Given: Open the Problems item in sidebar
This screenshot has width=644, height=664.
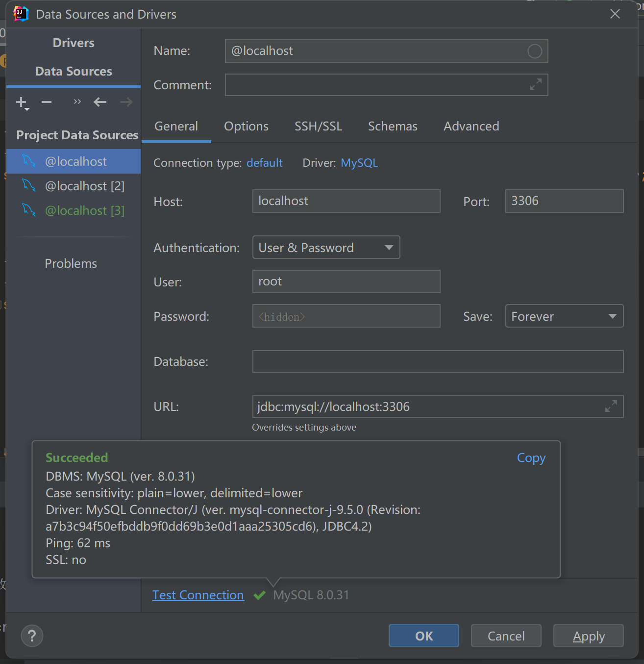Looking at the screenshot, I should coord(71,263).
